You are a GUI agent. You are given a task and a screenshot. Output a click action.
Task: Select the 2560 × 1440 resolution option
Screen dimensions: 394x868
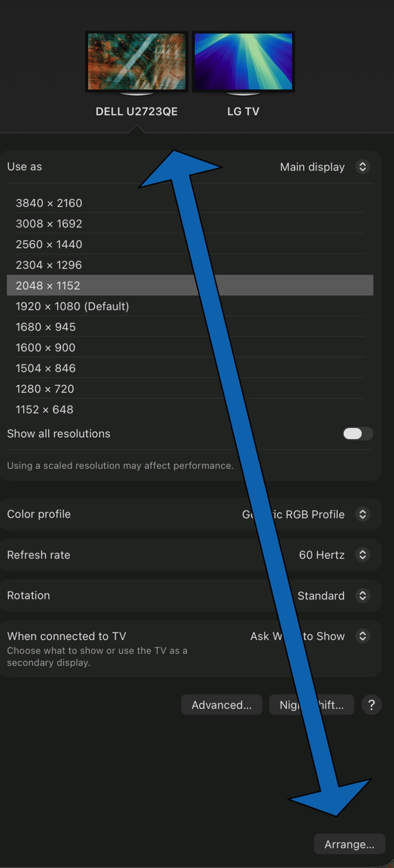tap(49, 244)
